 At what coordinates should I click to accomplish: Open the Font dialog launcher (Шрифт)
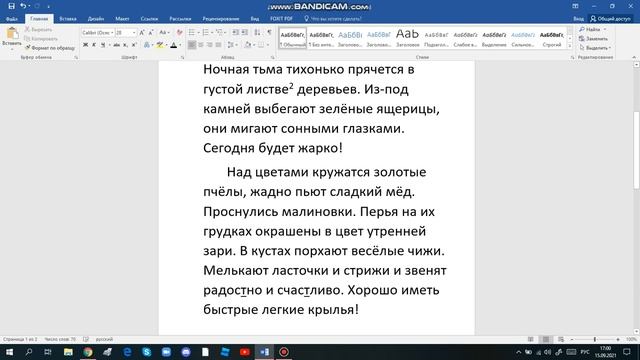182,58
